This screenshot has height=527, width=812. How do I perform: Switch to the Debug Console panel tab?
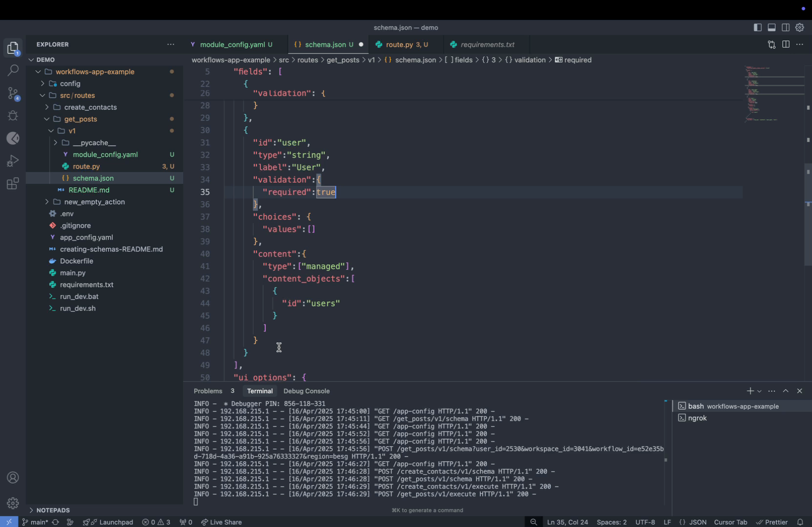point(306,391)
